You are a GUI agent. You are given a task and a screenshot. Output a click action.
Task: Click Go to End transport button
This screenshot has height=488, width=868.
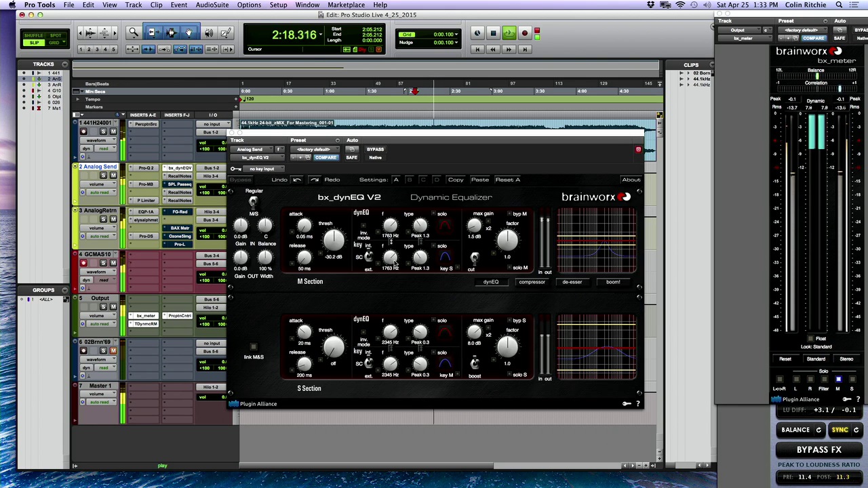524,49
